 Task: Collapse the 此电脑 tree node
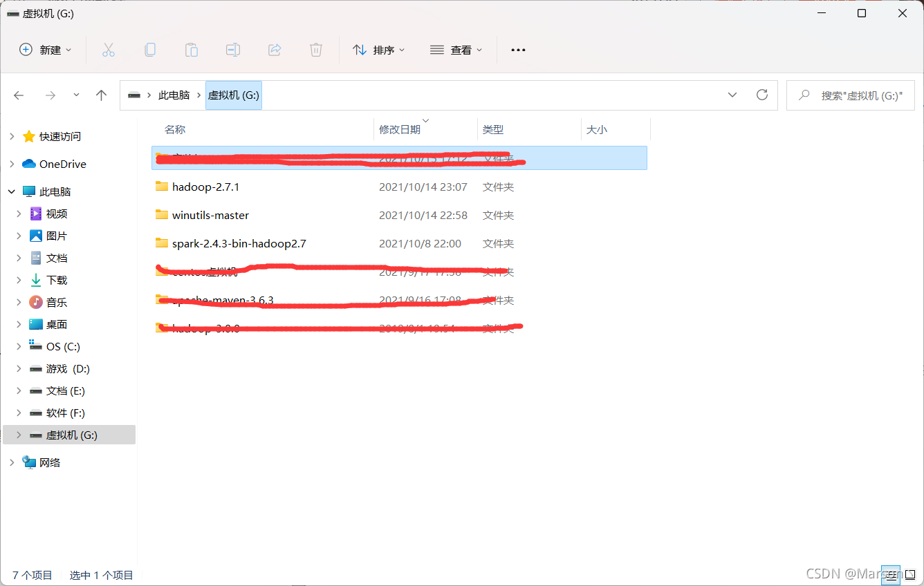pos(12,191)
